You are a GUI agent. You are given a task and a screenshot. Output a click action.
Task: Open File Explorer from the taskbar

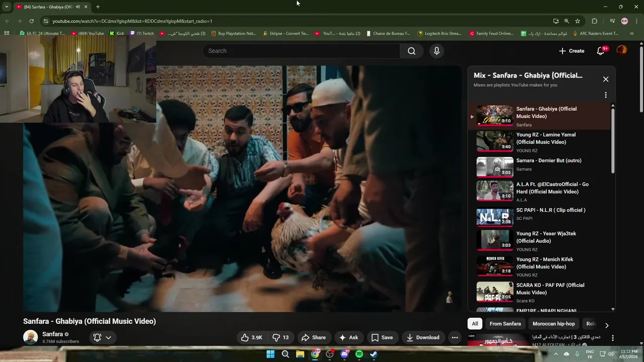coord(300,354)
